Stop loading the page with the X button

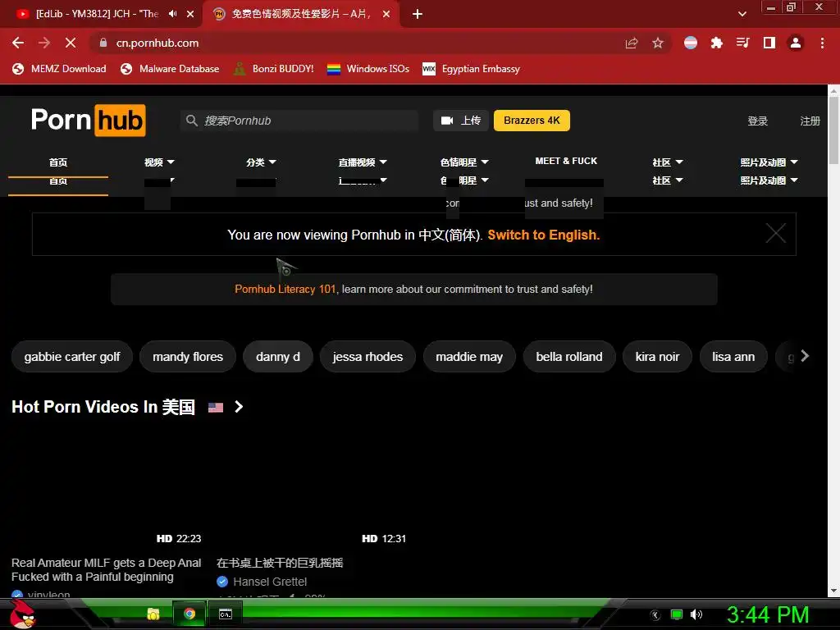click(71, 43)
